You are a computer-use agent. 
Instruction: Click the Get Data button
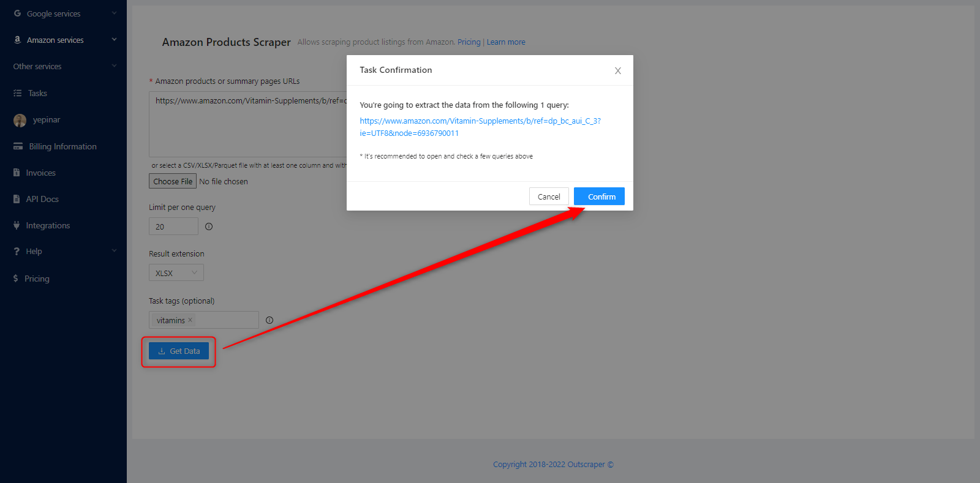[x=179, y=351]
